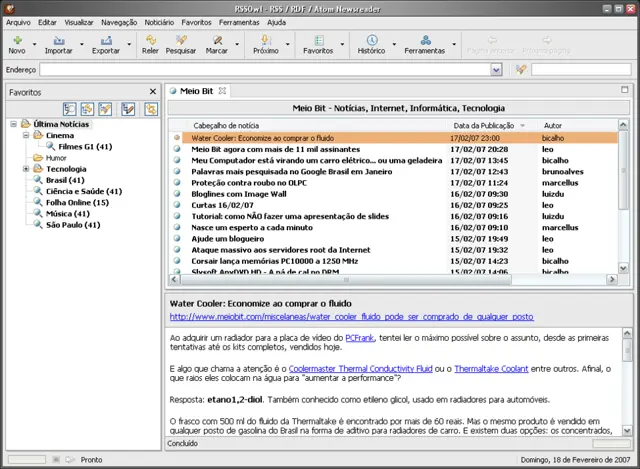Image resolution: width=640 pixels, height=469 pixels.
Task: Close the Meio Bit tab
Action: pos(222,91)
